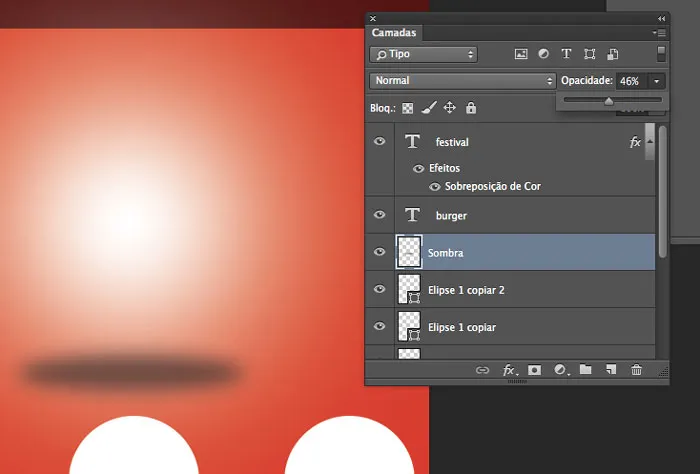Hide the festival layer
The height and width of the screenshot is (474, 700).
pyautogui.click(x=379, y=141)
